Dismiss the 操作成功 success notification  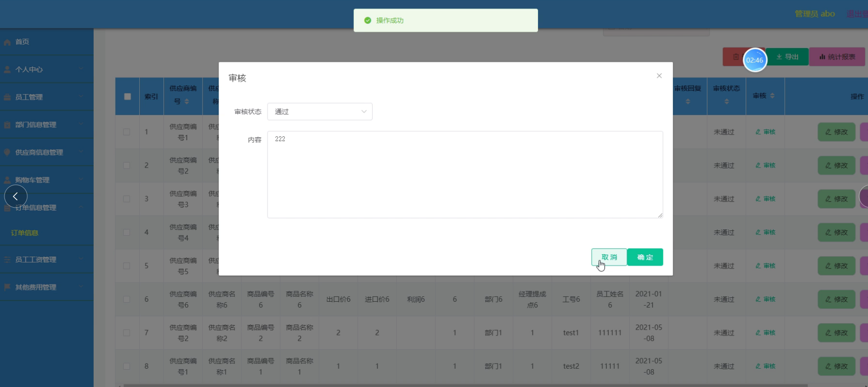[445, 20]
